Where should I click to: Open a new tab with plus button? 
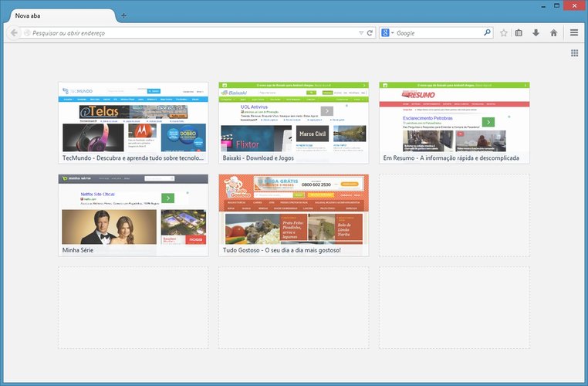(x=123, y=15)
